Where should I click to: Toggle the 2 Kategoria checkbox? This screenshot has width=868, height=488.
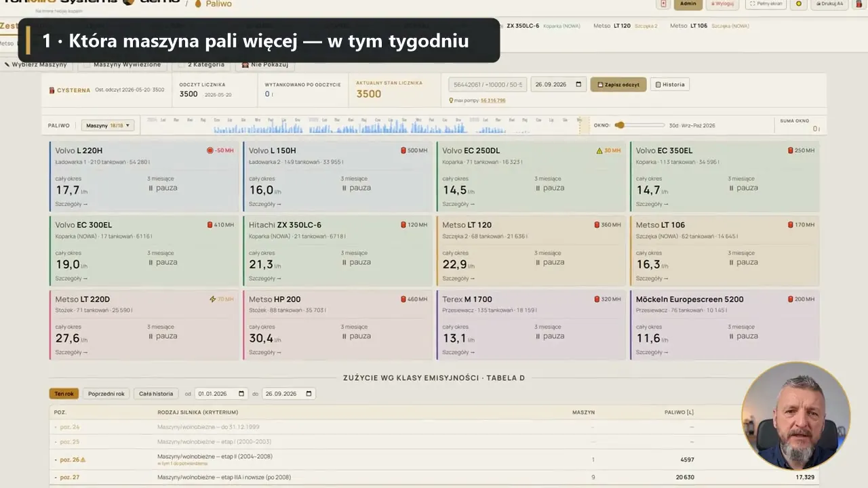(x=181, y=64)
